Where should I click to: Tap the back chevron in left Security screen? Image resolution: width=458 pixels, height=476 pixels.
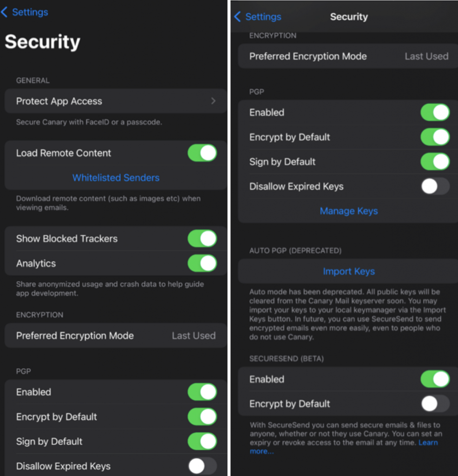coord(4,12)
